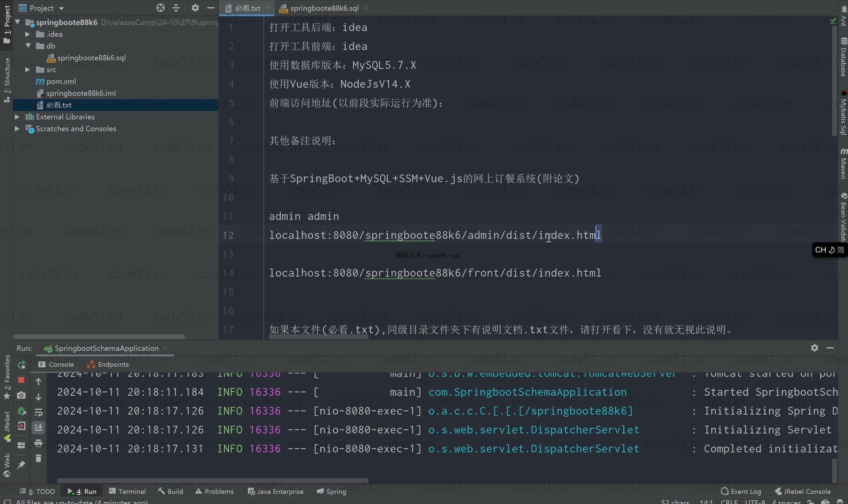The height and width of the screenshot is (504, 848).
Task: Open the Database tool window
Action: point(844,57)
